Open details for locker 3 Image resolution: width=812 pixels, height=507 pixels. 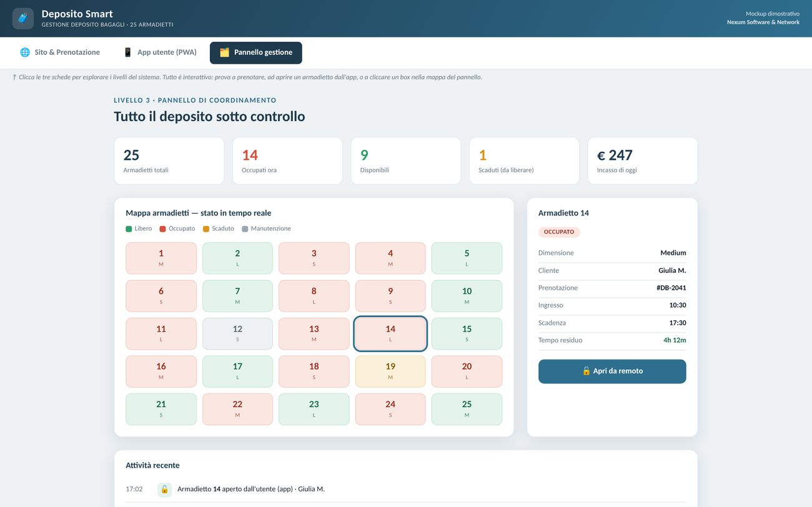point(314,258)
